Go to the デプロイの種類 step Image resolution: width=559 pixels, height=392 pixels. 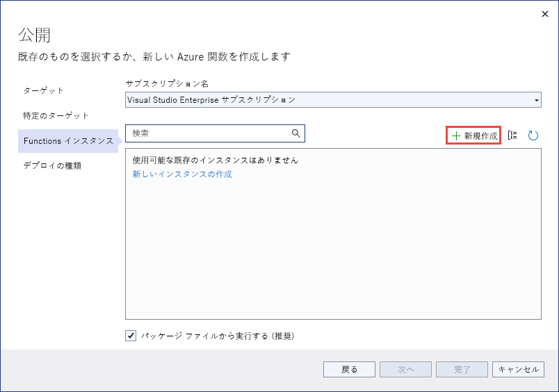pos(52,165)
